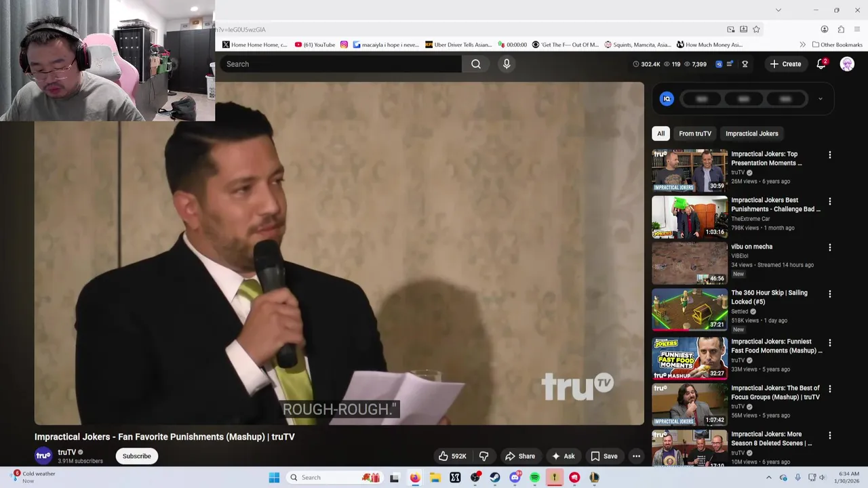Open options for vibu on mecha video
This screenshot has width=868, height=488.
(x=829, y=247)
